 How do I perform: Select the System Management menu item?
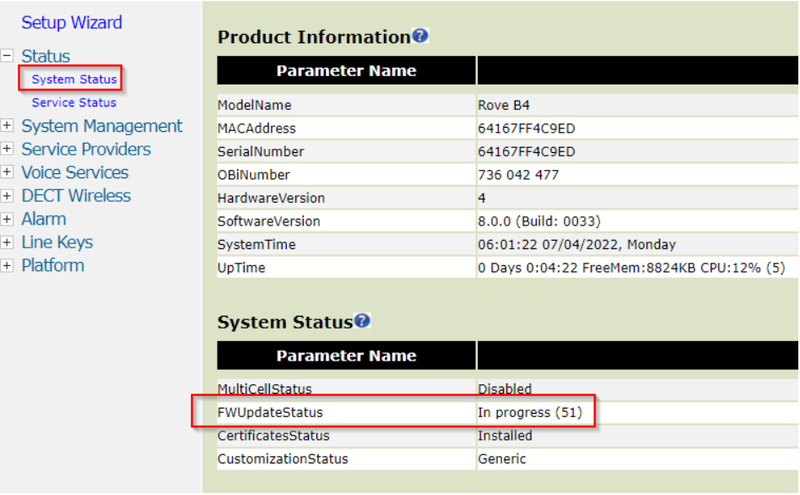point(102,126)
